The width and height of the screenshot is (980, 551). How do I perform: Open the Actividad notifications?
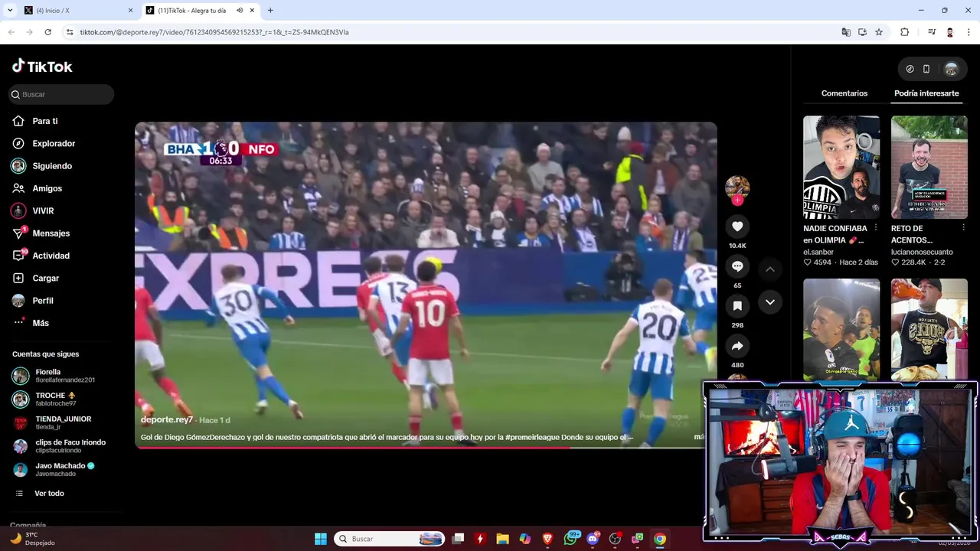pos(51,256)
